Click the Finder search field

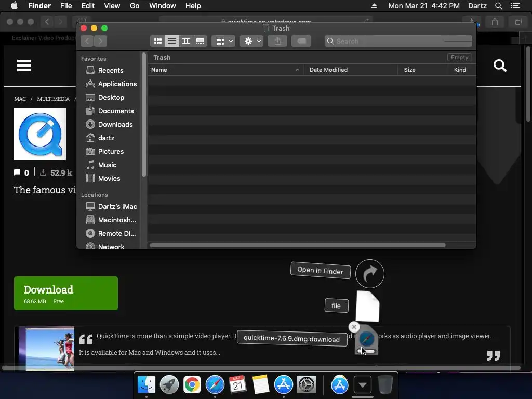(398, 41)
